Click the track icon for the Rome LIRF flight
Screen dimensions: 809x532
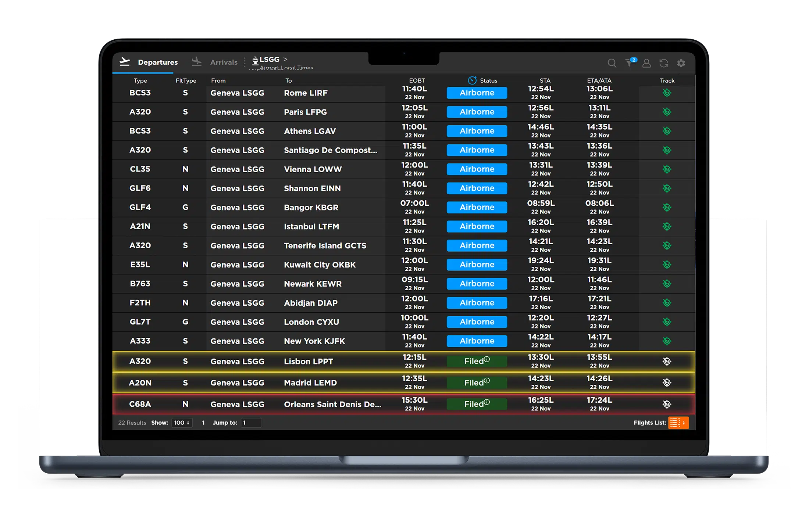pyautogui.click(x=667, y=93)
